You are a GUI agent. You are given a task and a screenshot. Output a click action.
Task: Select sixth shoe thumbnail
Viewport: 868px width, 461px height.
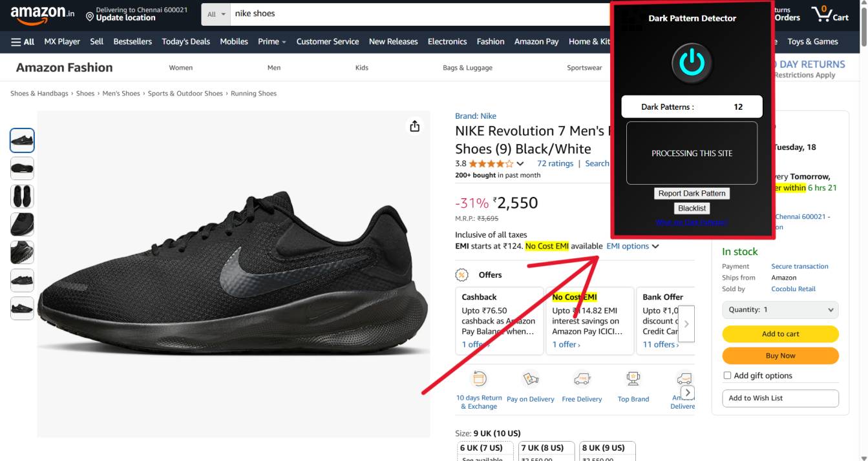[x=22, y=280]
